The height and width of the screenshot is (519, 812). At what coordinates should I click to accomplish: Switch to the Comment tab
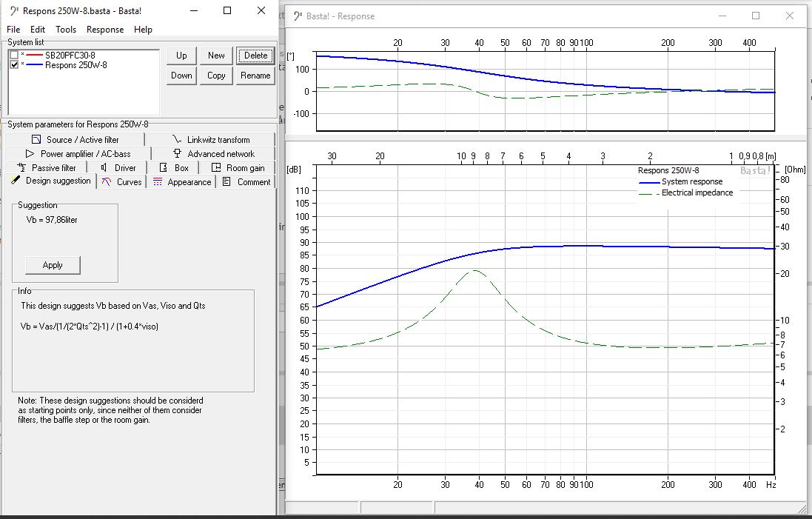pos(246,181)
